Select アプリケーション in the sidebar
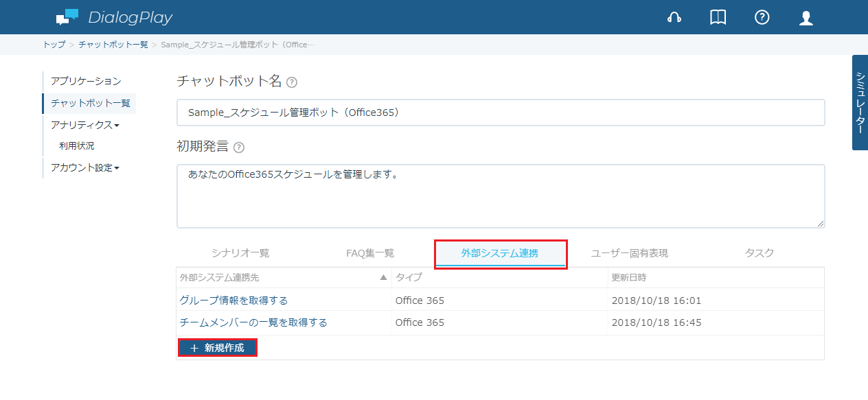Viewport: 868px width, 400px height. pyautogui.click(x=86, y=82)
